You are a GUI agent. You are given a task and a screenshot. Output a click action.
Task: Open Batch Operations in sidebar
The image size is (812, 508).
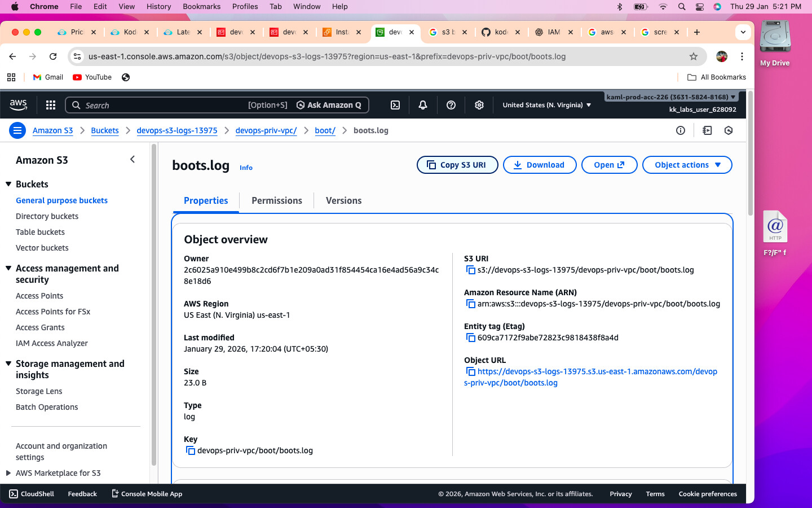[47, 407]
